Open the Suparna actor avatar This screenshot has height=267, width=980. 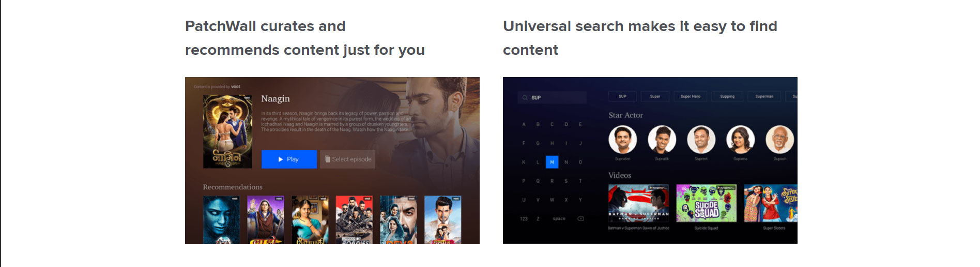[740, 139]
